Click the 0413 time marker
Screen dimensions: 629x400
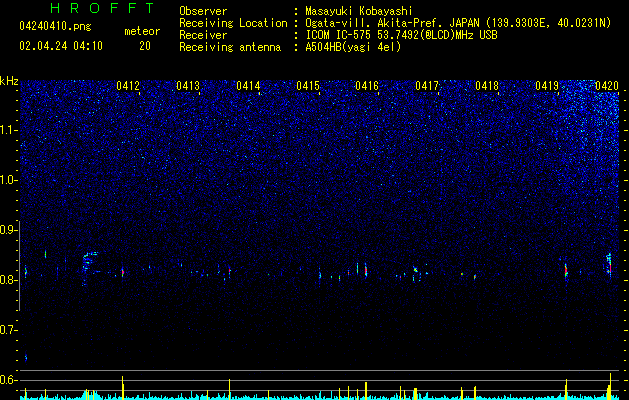(x=188, y=86)
